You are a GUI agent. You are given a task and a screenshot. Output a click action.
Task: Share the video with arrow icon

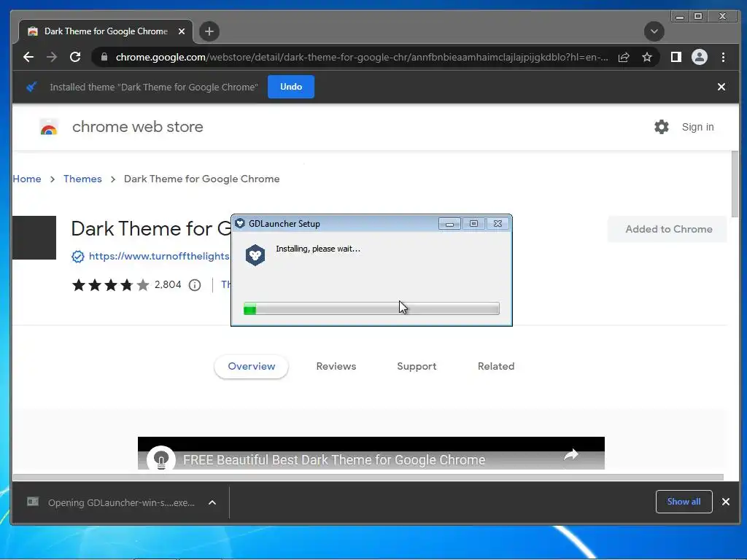pyautogui.click(x=570, y=455)
